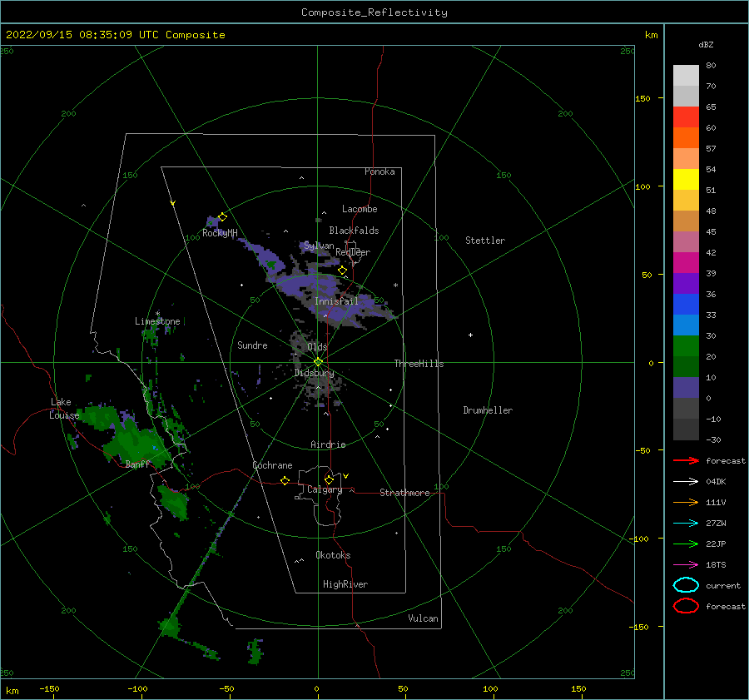Viewport: 749px width, 700px height.
Task: Select the light blue 30-33 dBZ swatch
Action: [686, 325]
